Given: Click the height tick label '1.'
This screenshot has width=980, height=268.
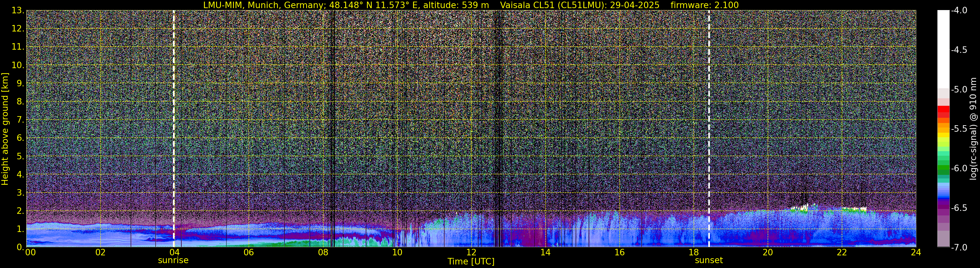Looking at the screenshot, I should click(x=20, y=229).
